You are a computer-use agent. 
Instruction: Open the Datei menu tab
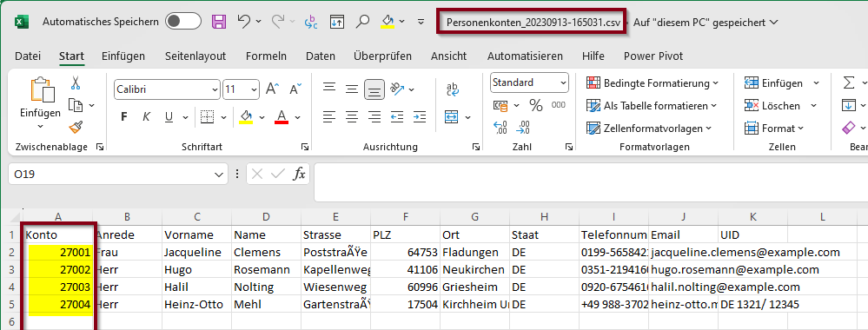coord(28,56)
